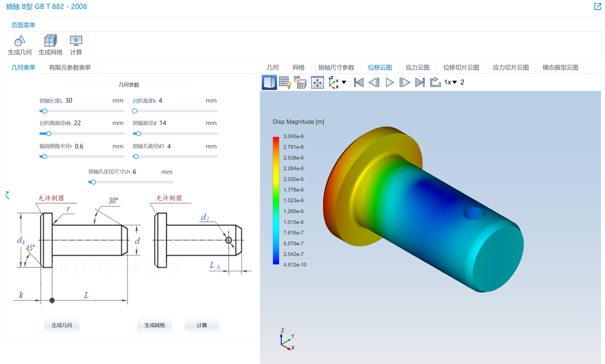
Task: Click the 台阶高度k value 4 field
Action: pyautogui.click(x=180, y=100)
